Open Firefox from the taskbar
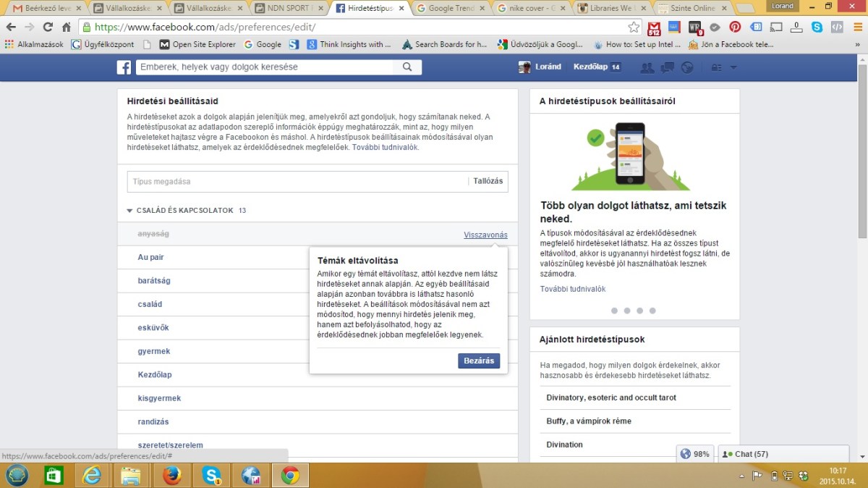The width and height of the screenshot is (868, 488). 172,475
